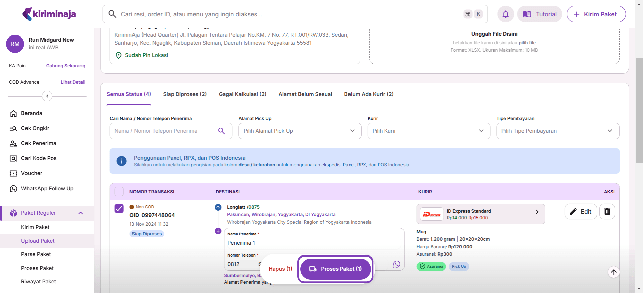The image size is (644, 293).
Task: Click the notification bell icon
Action: pyautogui.click(x=505, y=14)
